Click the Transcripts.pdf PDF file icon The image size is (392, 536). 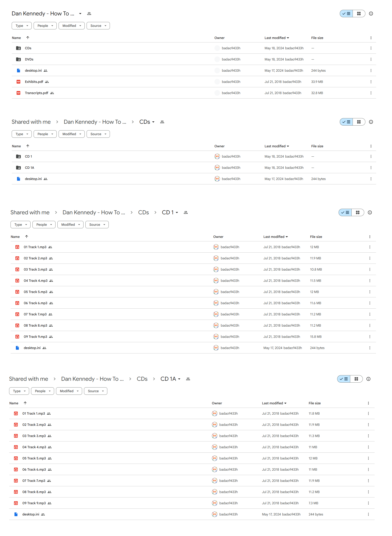[x=18, y=93]
